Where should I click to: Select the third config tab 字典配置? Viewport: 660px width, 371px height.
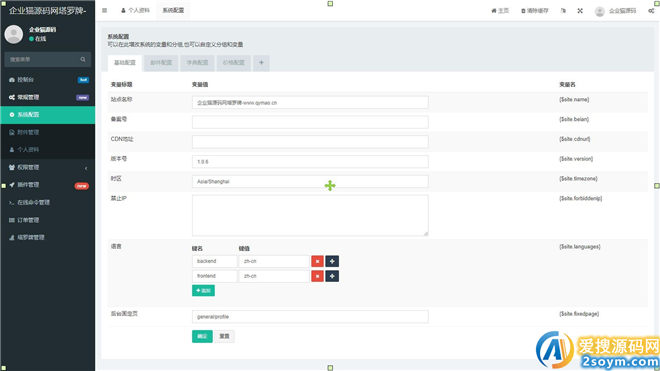[x=197, y=63]
